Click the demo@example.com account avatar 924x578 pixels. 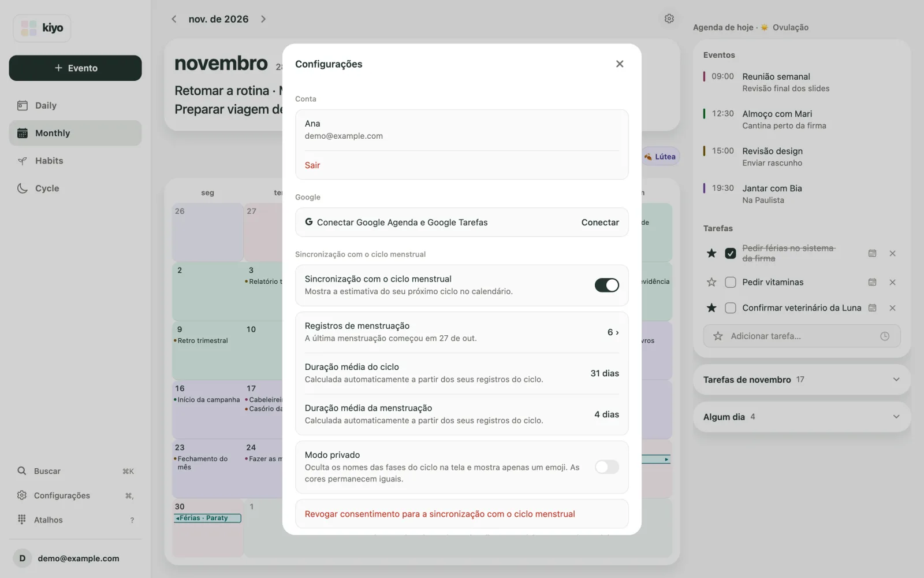[x=23, y=558]
